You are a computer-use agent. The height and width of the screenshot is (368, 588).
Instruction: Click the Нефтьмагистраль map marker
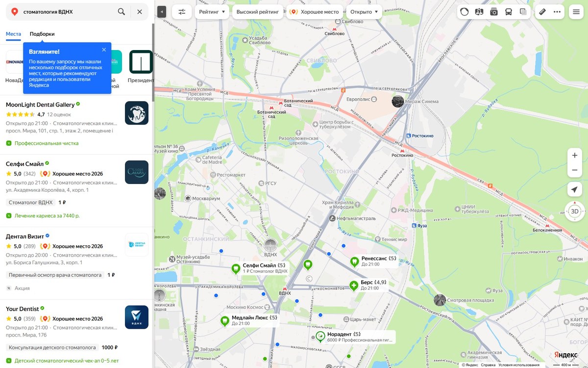[x=333, y=218]
